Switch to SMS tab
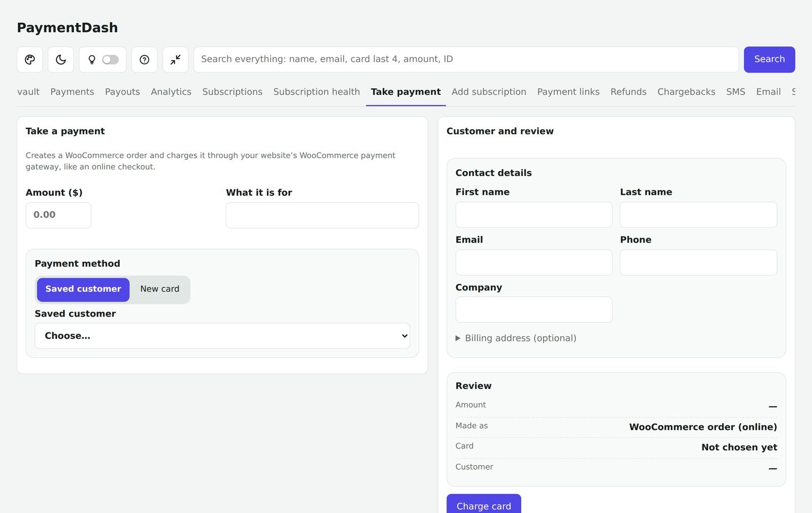The image size is (812, 513). 735,92
